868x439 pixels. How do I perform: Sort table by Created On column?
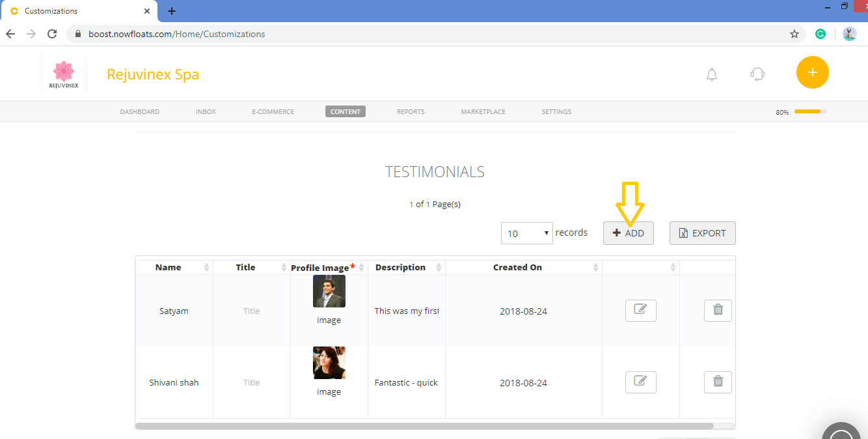pyautogui.click(x=524, y=267)
